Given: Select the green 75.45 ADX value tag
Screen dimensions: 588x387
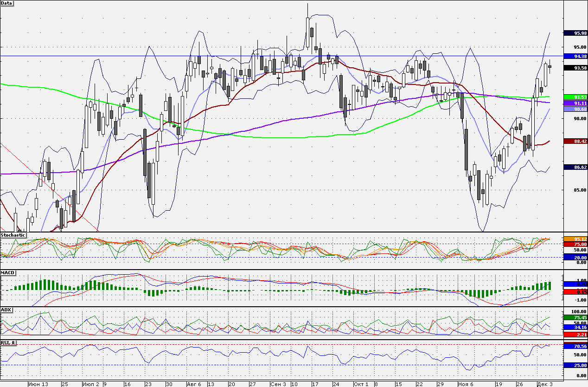Looking at the screenshot, I should 575,318.
